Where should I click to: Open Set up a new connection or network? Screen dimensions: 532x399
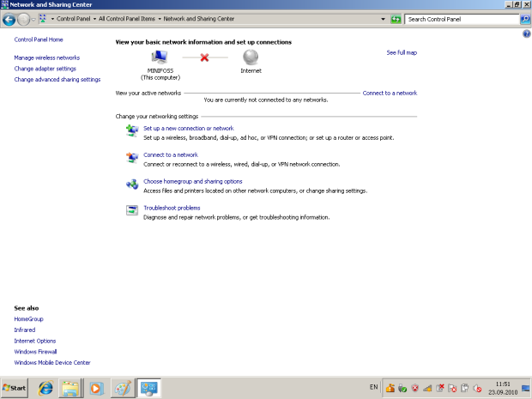click(188, 129)
